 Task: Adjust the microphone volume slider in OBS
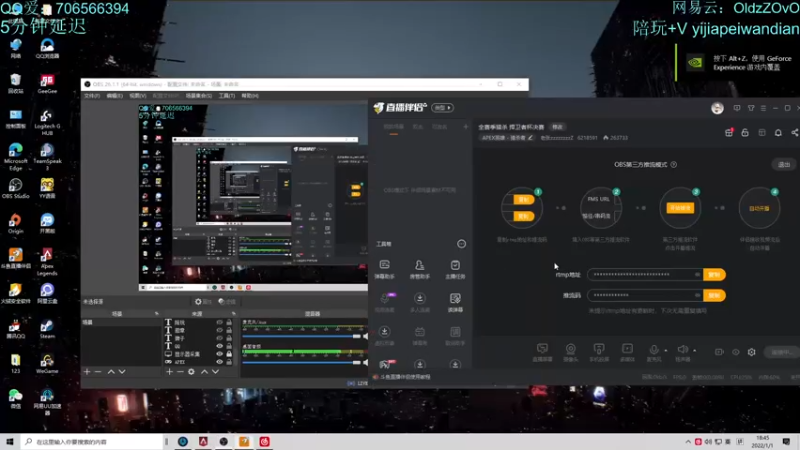(x=302, y=336)
